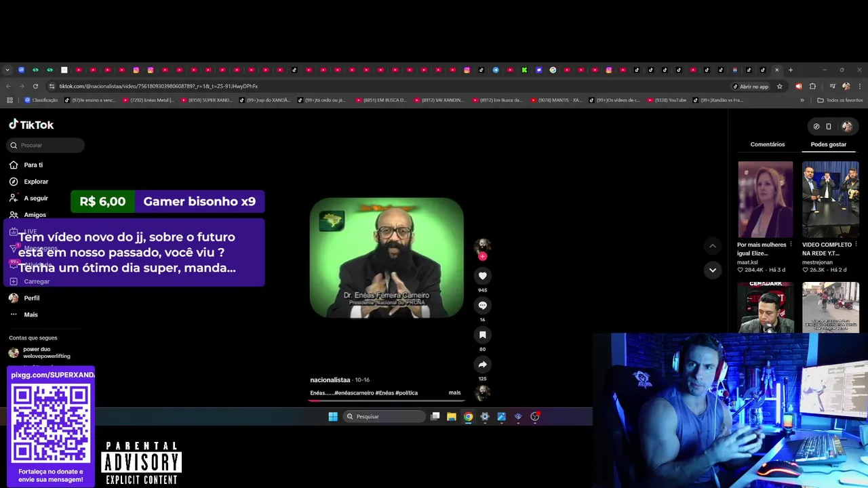Click the nacionalistaa username
Image resolution: width=868 pixels, height=488 pixels.
(330, 380)
